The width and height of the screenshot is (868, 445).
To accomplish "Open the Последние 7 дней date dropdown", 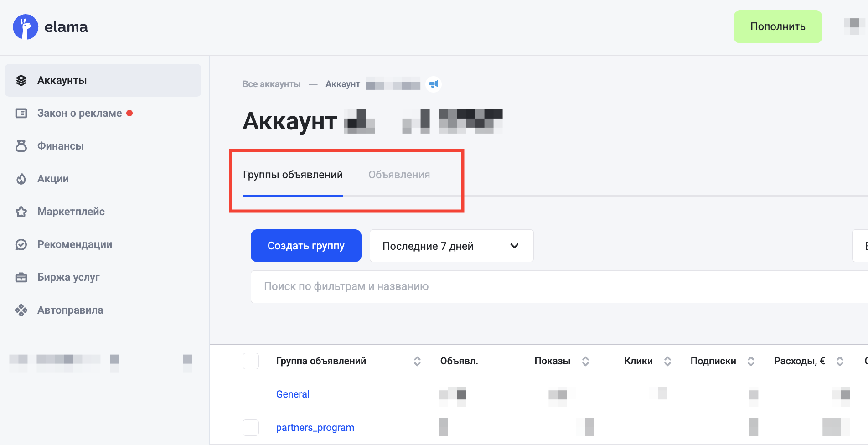I will (x=451, y=246).
